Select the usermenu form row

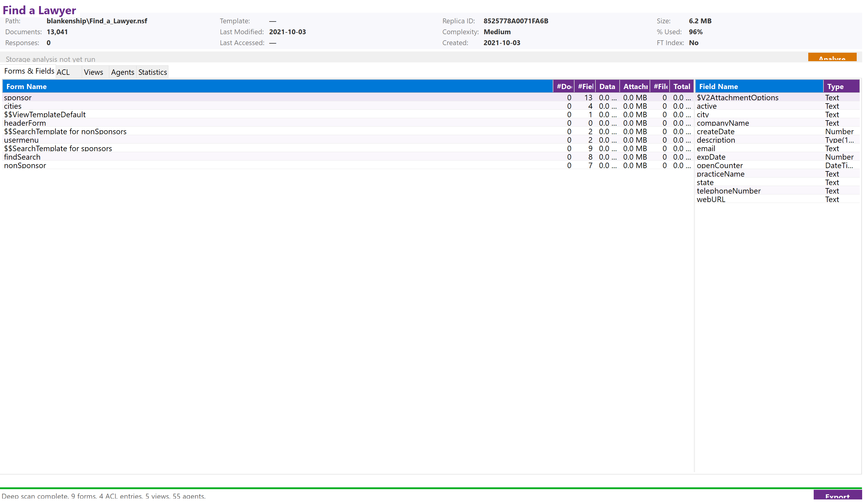coord(21,140)
